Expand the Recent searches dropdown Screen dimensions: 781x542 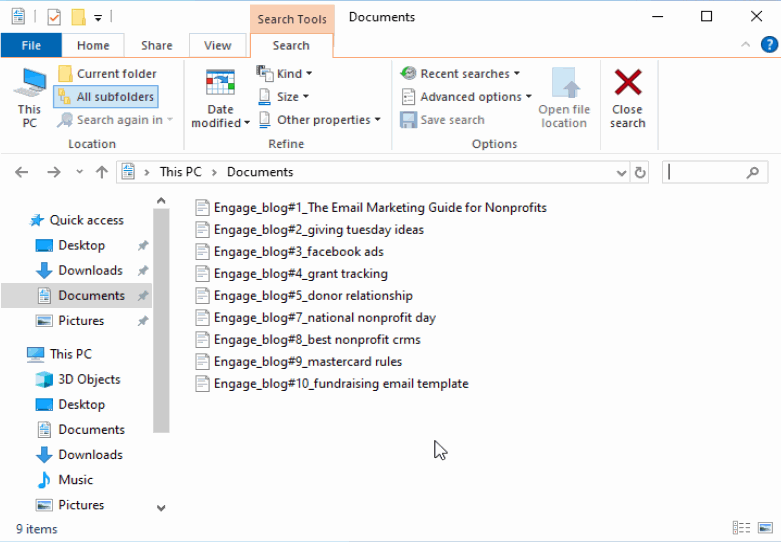pos(461,73)
